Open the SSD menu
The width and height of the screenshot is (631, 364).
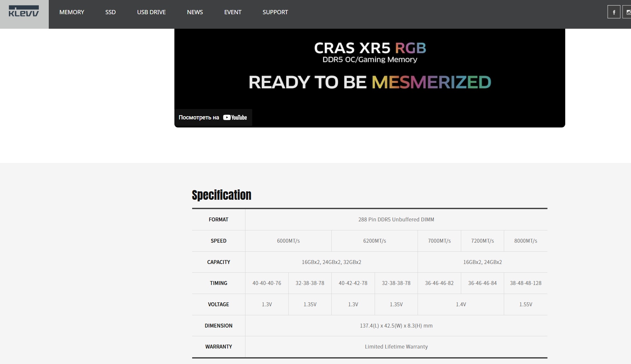coord(110,12)
